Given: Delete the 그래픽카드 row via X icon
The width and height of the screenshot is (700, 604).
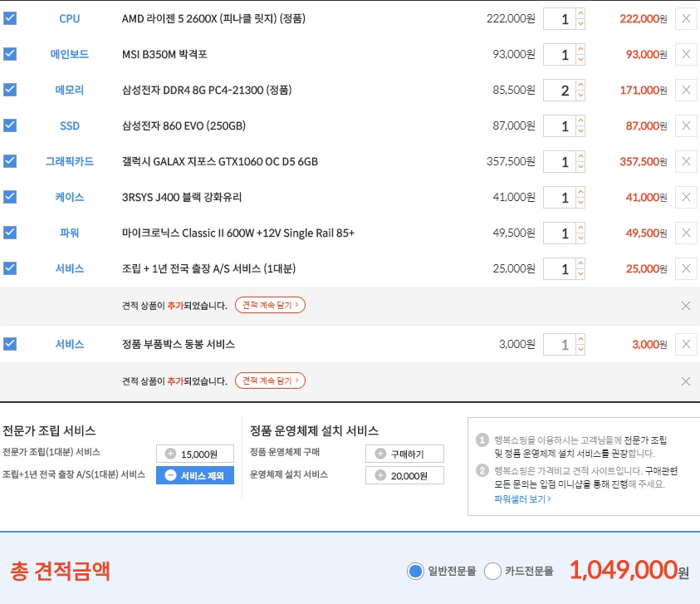Looking at the screenshot, I should click(x=686, y=162).
